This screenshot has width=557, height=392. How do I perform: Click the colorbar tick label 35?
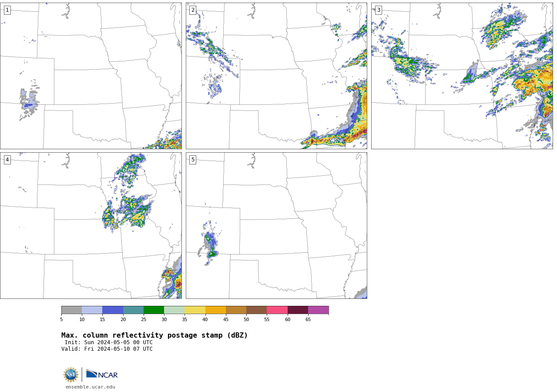pos(185,320)
